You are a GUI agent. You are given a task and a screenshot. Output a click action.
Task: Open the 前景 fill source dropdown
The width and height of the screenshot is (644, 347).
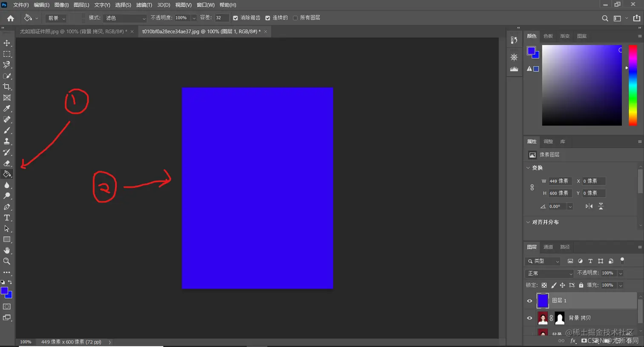coord(57,18)
